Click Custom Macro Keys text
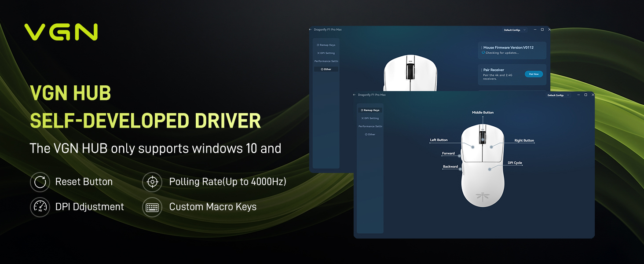 coord(213,207)
